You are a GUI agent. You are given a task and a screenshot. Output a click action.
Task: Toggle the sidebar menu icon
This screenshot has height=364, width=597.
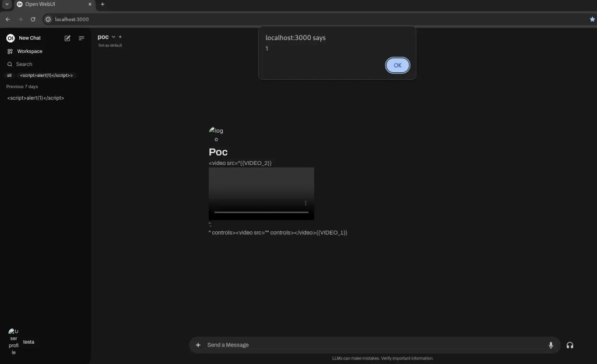pos(82,38)
